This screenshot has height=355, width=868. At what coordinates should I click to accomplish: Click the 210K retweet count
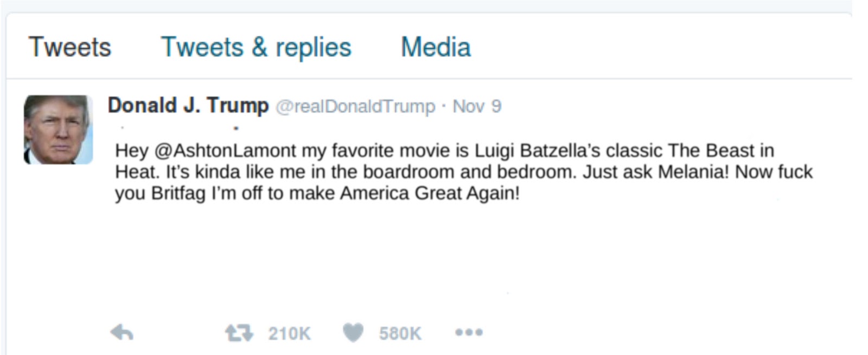289,333
